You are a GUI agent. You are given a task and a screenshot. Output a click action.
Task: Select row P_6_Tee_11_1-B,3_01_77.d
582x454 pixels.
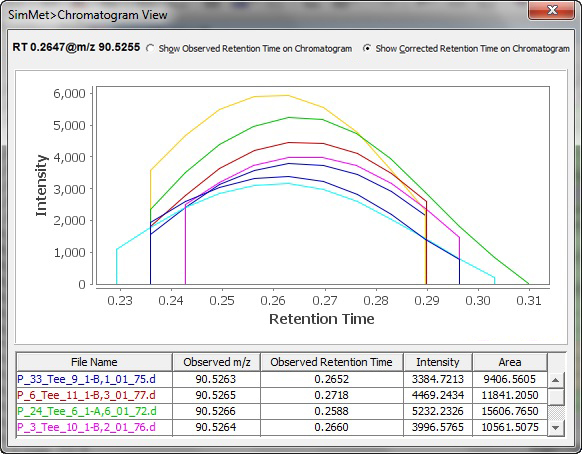(x=282, y=395)
